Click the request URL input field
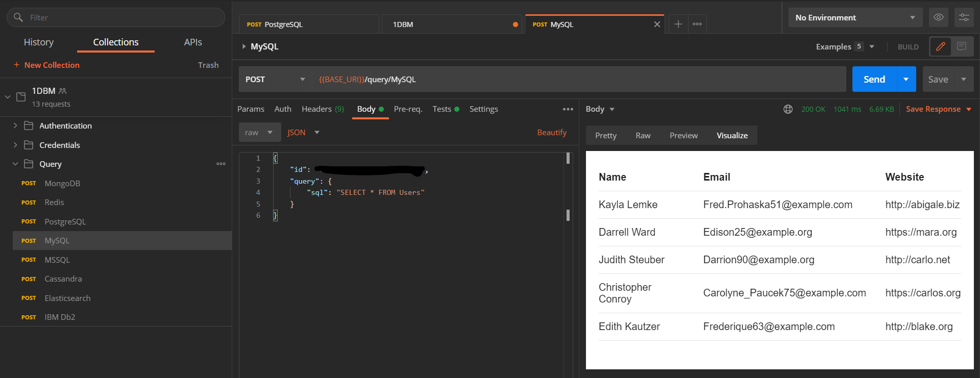The image size is (980, 378). [579, 79]
